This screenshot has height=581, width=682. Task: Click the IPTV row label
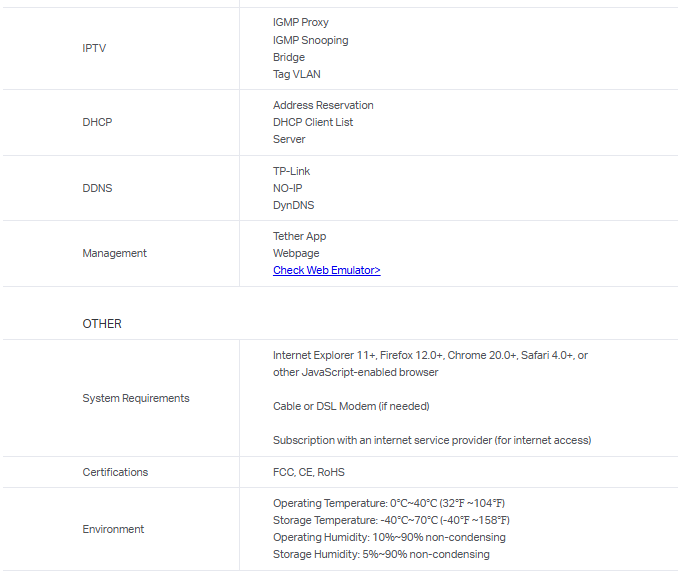(x=95, y=48)
